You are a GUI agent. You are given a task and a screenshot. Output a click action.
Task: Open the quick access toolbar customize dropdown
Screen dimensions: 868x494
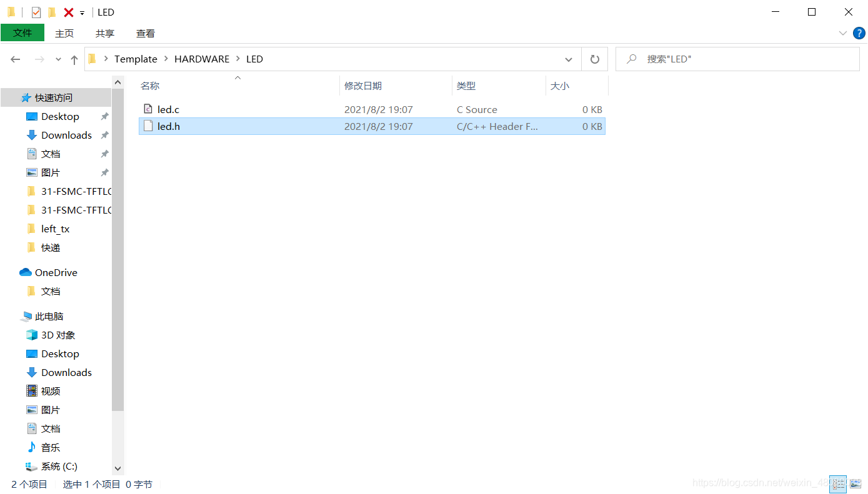pos(82,12)
